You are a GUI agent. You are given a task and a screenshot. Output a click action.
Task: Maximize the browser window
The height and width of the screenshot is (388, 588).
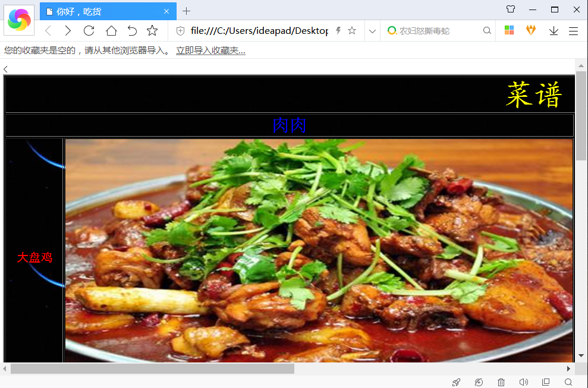(x=555, y=10)
